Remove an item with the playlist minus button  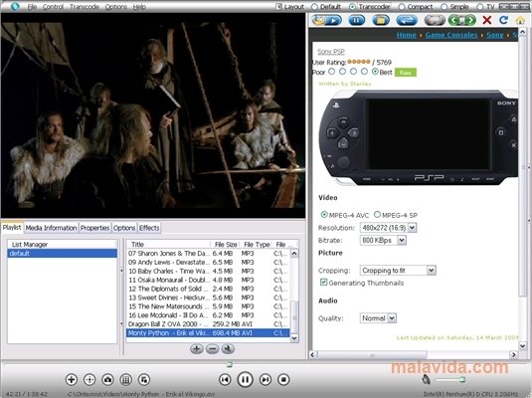[x=213, y=349]
